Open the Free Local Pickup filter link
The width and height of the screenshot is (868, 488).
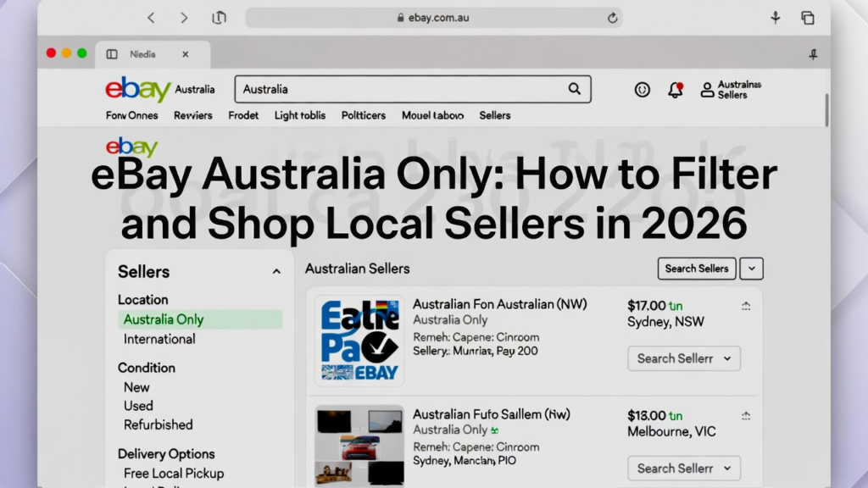[174, 473]
